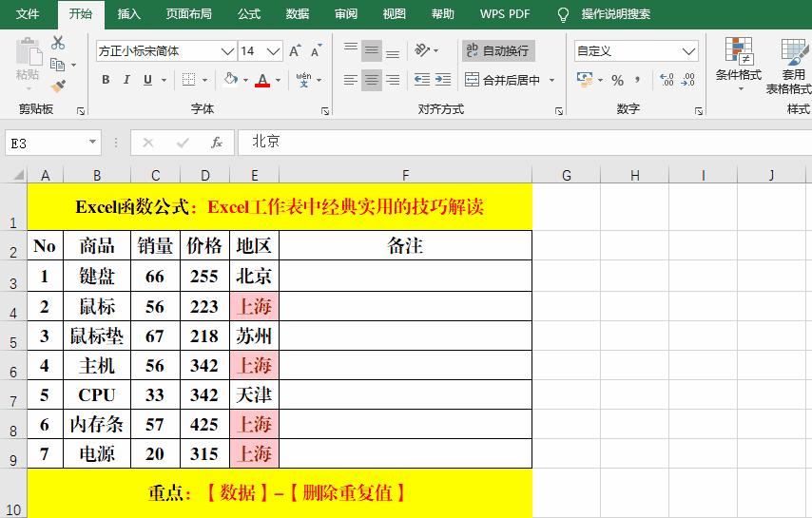Click the formula bar cancel X

pos(148,143)
